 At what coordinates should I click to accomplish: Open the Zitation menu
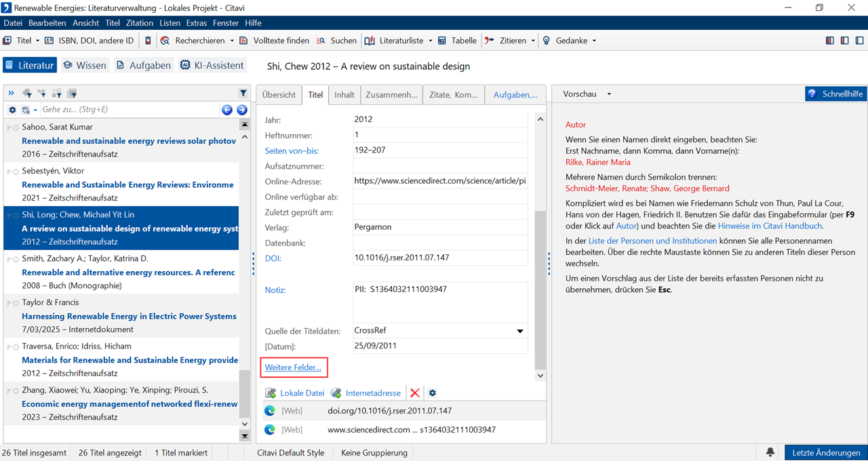(x=140, y=23)
